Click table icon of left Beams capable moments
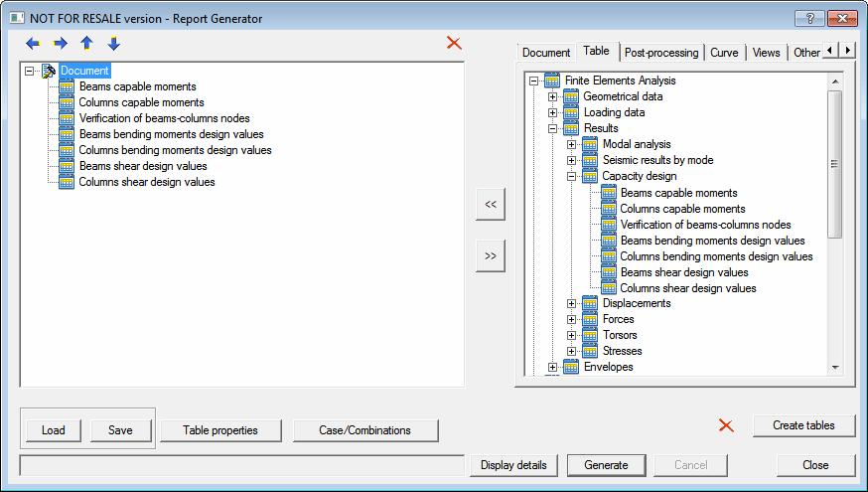 pos(67,86)
